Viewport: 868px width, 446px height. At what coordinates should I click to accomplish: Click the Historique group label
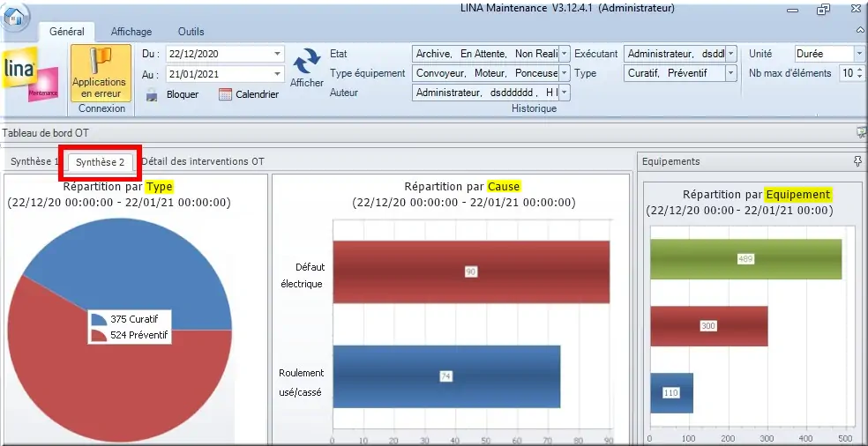click(535, 108)
